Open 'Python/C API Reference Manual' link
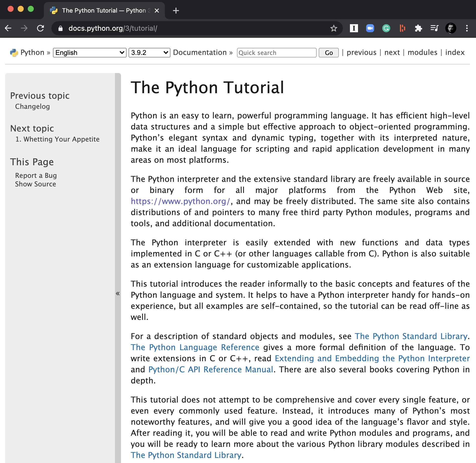476x463 pixels. coord(211,370)
